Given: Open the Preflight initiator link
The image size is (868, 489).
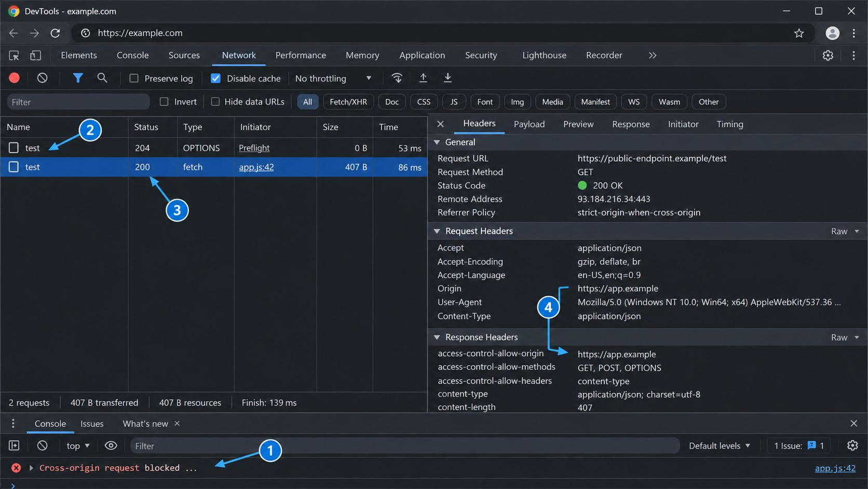Looking at the screenshot, I should point(254,148).
